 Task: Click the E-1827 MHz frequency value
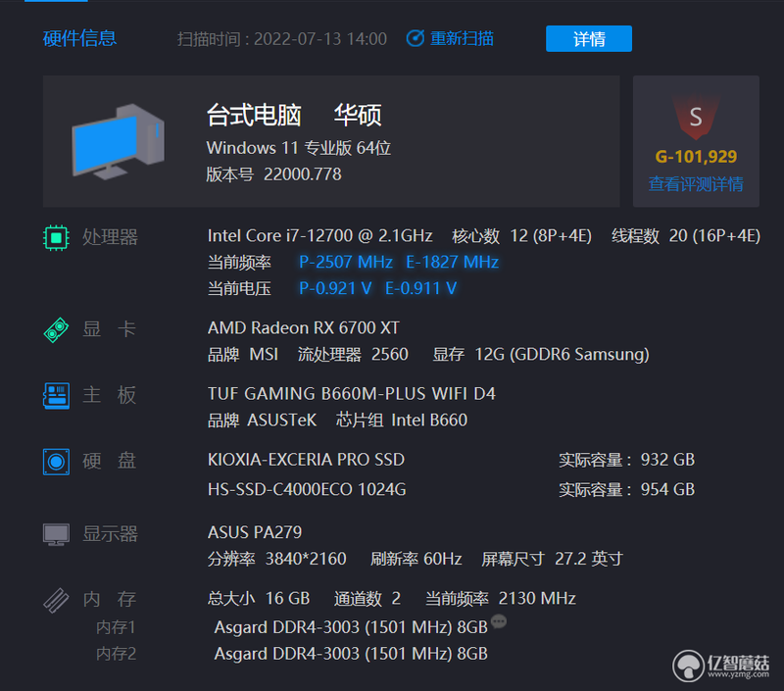[452, 262]
